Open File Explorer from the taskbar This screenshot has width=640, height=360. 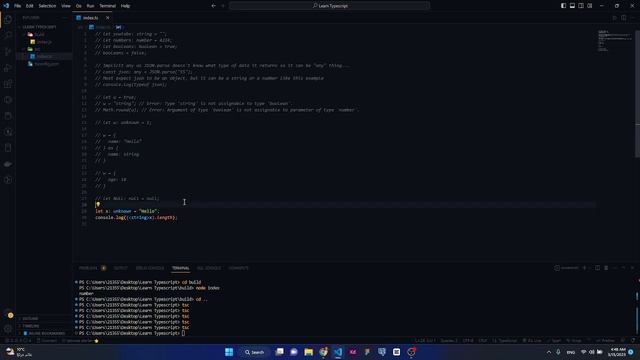coord(309,352)
